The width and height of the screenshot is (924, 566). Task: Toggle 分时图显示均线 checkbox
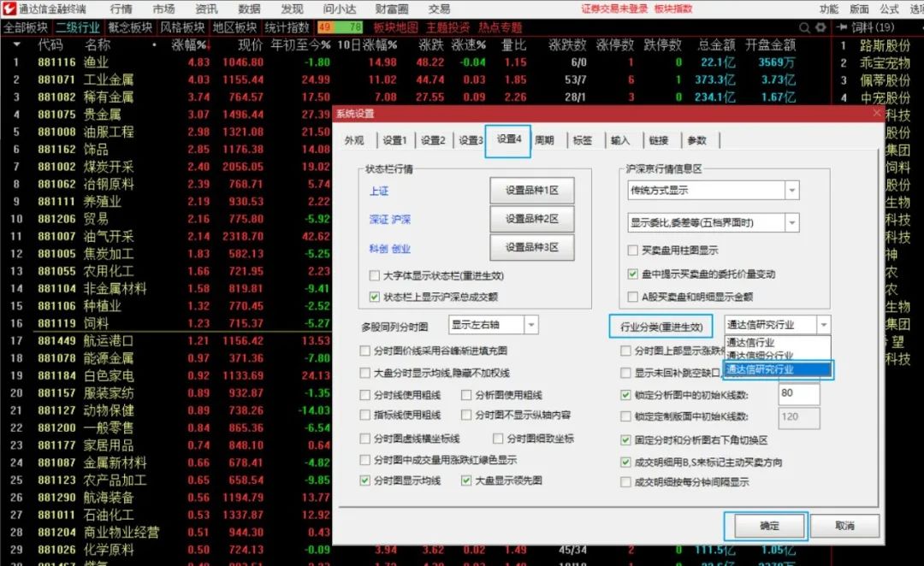click(364, 481)
